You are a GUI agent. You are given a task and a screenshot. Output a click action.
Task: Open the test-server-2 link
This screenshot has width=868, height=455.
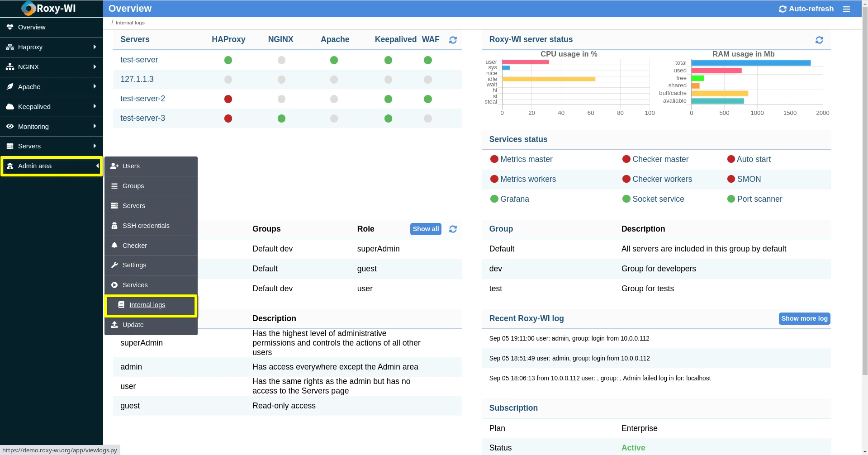tap(142, 99)
